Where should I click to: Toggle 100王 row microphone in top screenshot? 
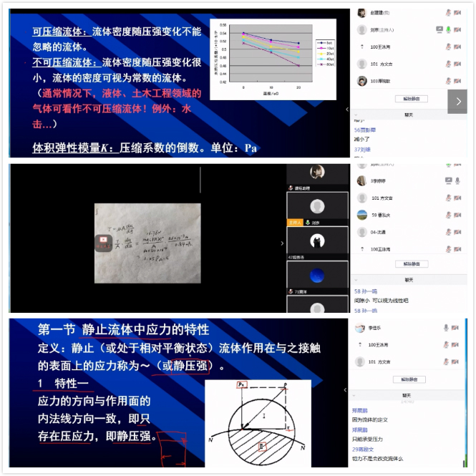click(448, 47)
